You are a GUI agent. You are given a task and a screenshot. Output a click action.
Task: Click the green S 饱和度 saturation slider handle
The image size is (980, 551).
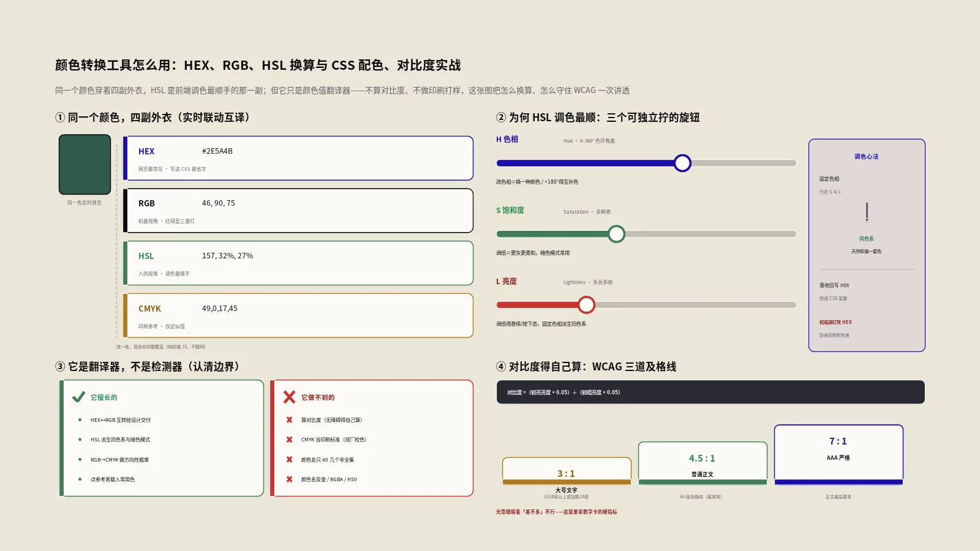tap(616, 234)
